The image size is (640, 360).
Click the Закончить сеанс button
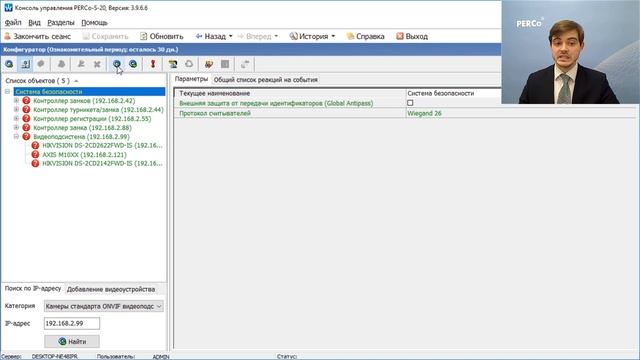[38, 36]
